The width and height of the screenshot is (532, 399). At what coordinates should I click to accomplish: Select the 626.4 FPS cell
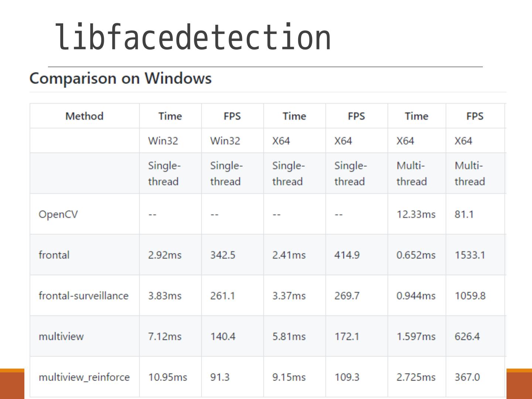467,336
